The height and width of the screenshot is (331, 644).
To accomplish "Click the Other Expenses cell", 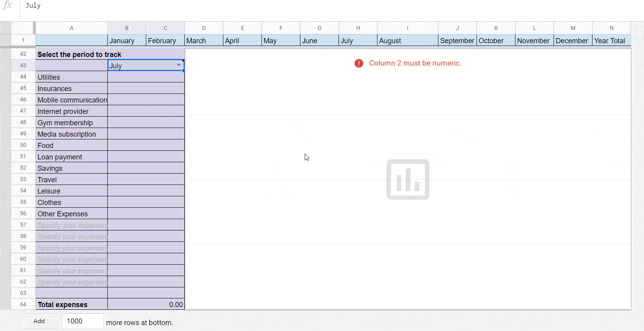I will pos(72,214).
